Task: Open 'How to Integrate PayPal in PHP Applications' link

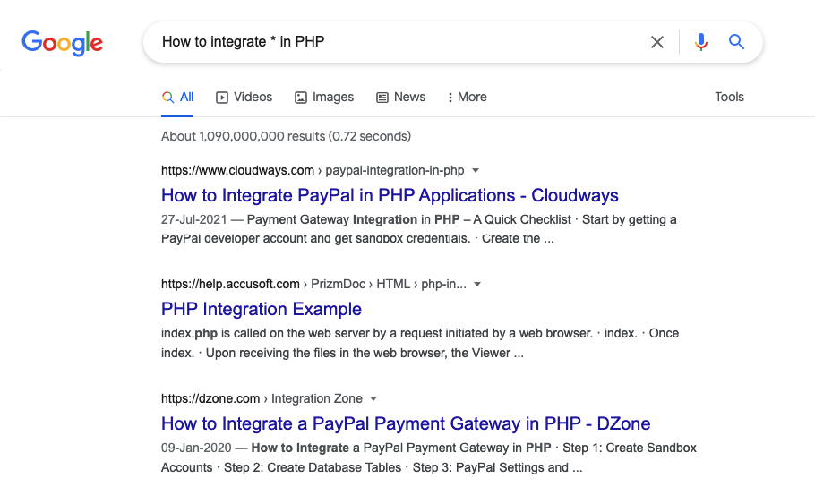Action: 390,195
